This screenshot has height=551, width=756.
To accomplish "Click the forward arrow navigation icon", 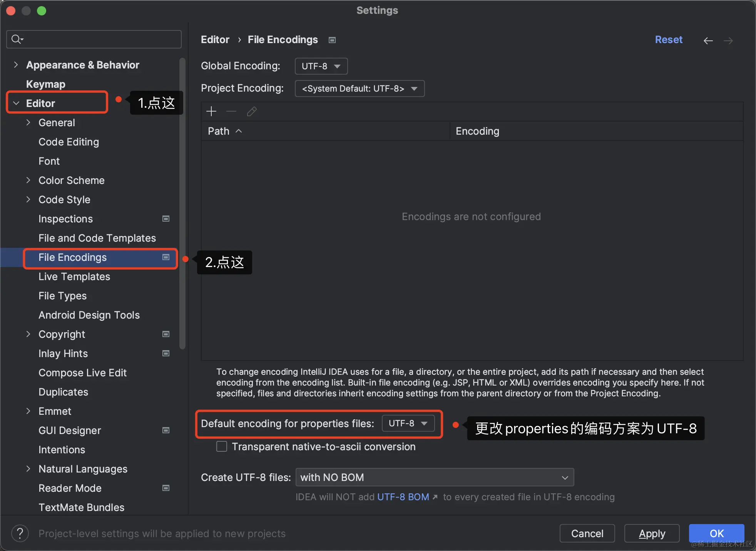I will 728,40.
